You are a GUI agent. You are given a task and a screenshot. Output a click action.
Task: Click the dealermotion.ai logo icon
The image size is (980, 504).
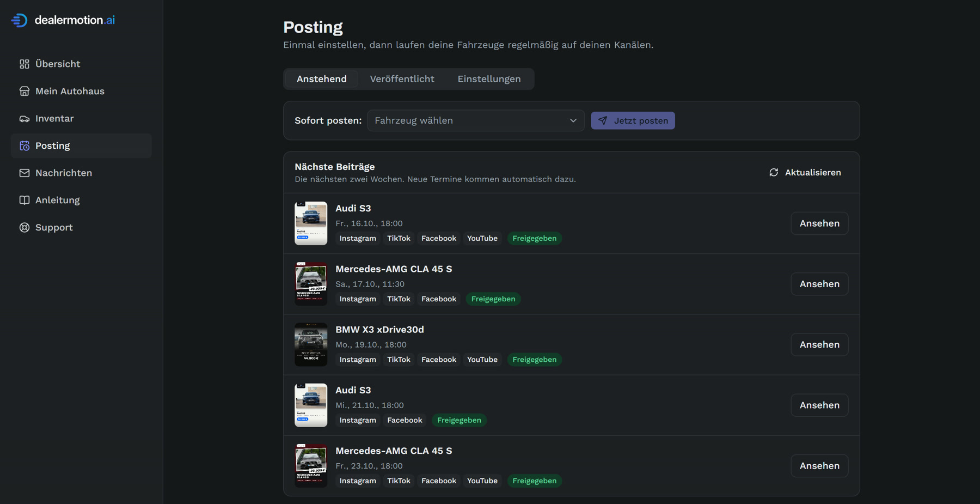[19, 20]
